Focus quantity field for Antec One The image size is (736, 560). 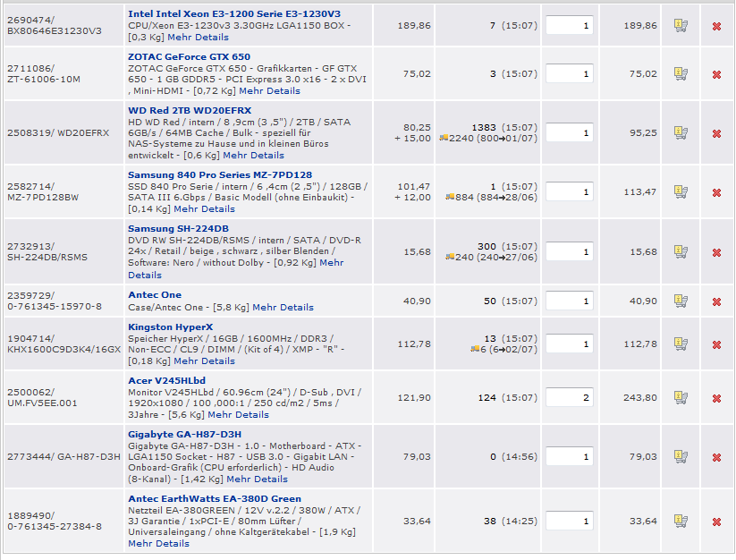click(x=570, y=301)
